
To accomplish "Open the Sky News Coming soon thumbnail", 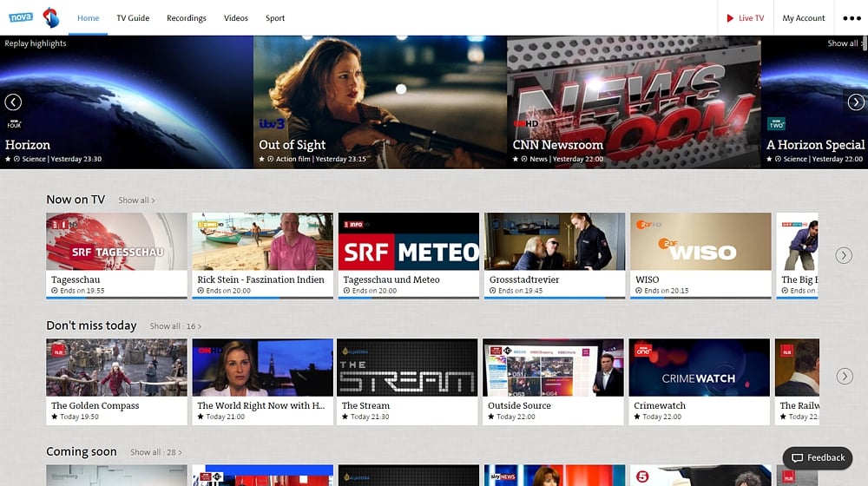I will 555,476.
